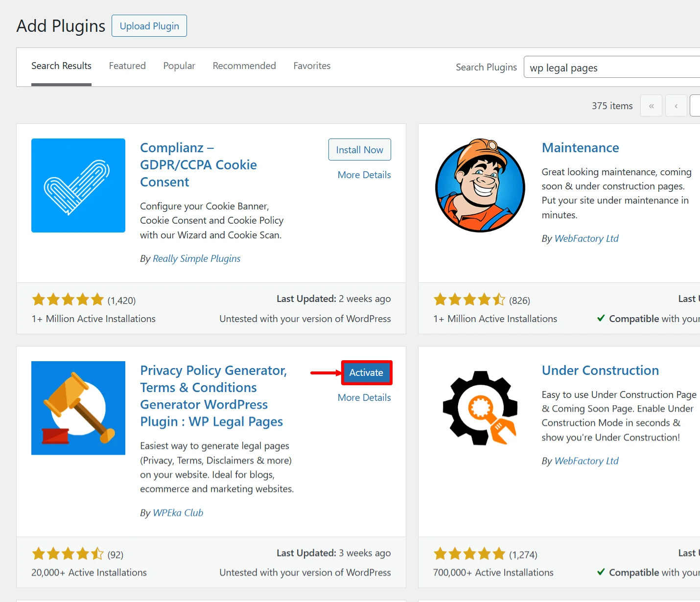The height and width of the screenshot is (602, 700).
Task: Visit the WPEka Club author link
Action: tap(178, 512)
